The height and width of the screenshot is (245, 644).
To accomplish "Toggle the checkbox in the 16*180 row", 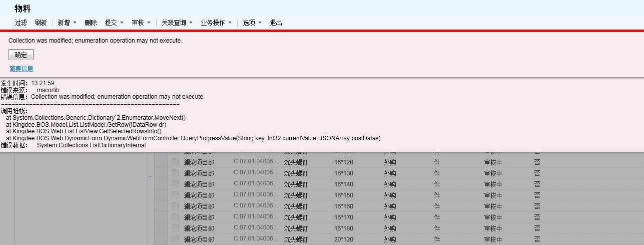I will click(175, 228).
